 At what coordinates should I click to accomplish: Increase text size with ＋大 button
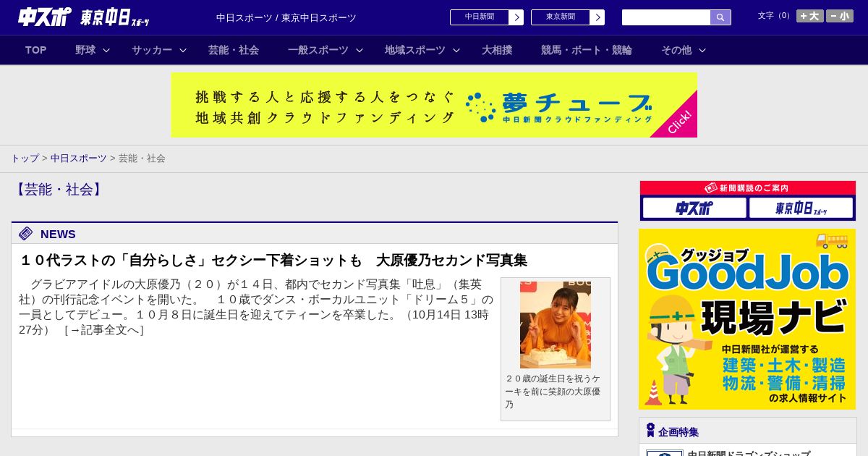[810, 16]
